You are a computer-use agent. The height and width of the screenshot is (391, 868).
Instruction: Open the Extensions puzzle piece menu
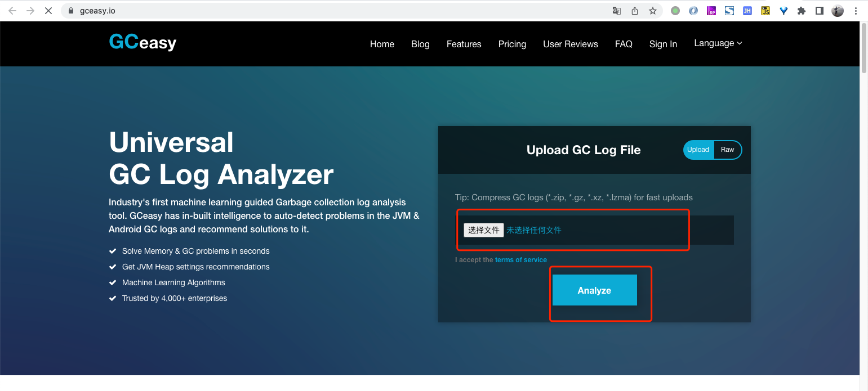pyautogui.click(x=802, y=11)
